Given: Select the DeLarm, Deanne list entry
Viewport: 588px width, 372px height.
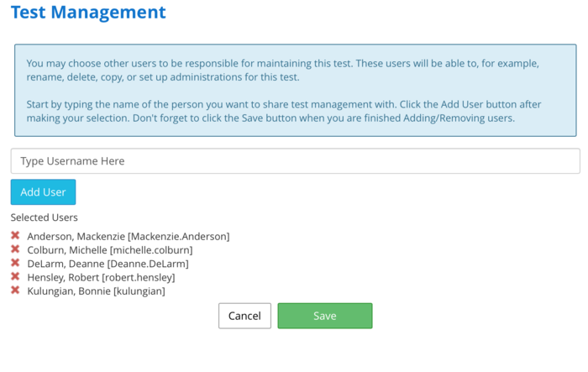Looking at the screenshot, I should (x=108, y=264).
